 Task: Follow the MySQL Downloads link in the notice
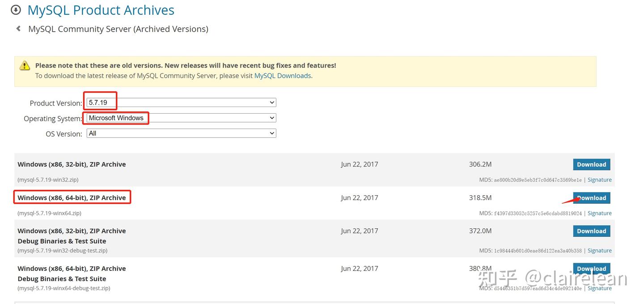click(283, 76)
